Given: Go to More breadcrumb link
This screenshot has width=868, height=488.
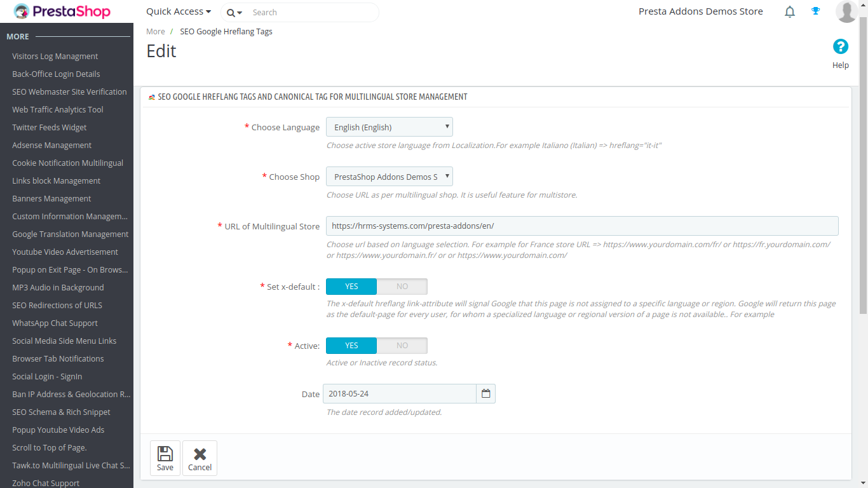Looking at the screenshot, I should point(156,31).
